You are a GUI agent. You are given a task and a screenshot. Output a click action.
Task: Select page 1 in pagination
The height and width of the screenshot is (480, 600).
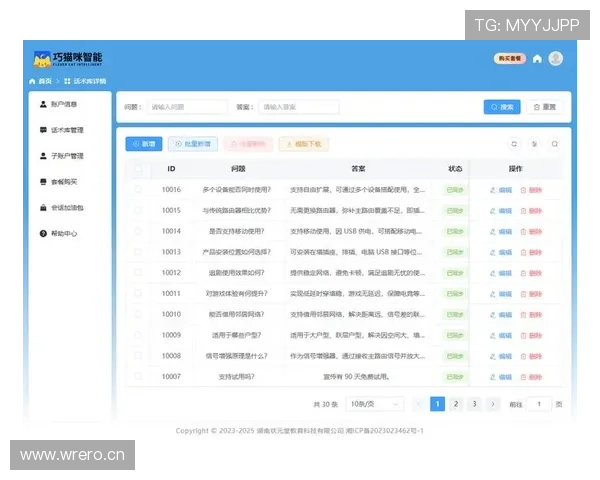click(x=437, y=404)
